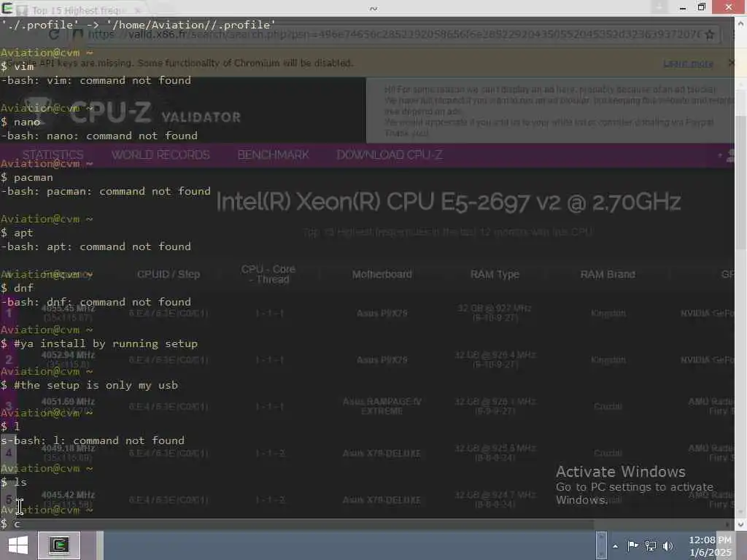Open the terminal window menu icon in title bar
This screenshot has width=747, height=560.
point(7,8)
